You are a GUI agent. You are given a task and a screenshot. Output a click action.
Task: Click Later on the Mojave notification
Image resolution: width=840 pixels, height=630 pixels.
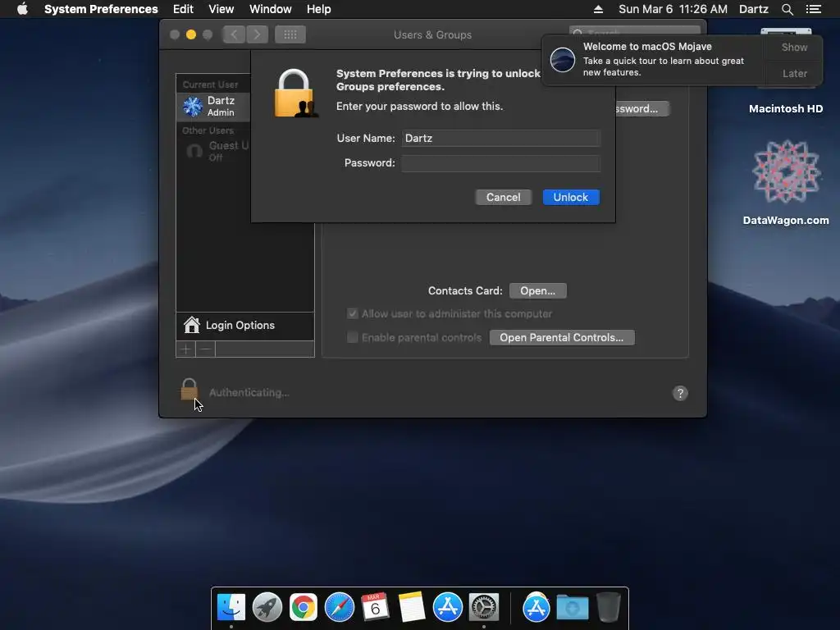point(794,73)
